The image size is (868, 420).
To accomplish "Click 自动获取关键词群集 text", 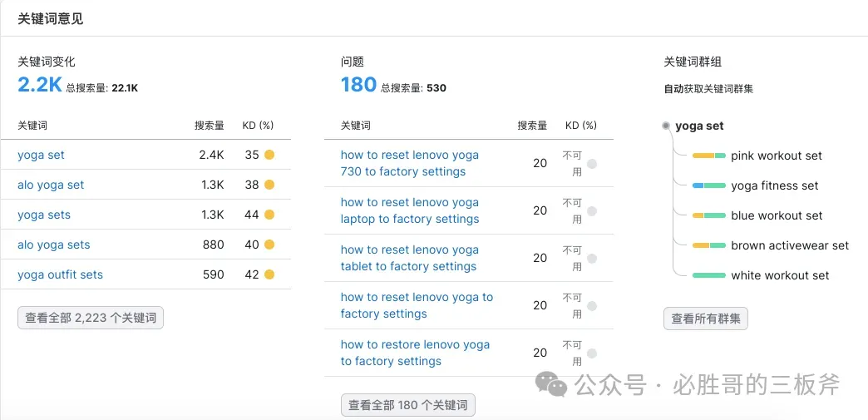I will click(x=708, y=89).
